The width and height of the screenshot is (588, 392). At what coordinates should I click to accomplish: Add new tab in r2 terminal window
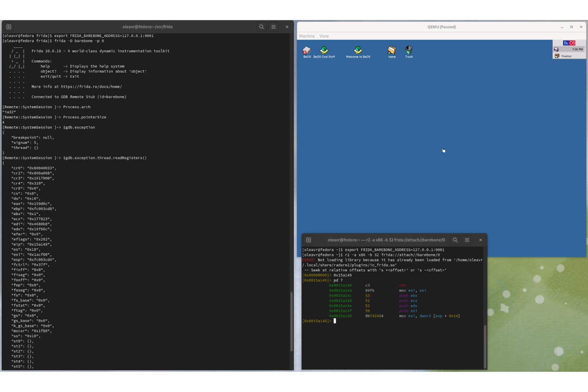click(x=309, y=240)
